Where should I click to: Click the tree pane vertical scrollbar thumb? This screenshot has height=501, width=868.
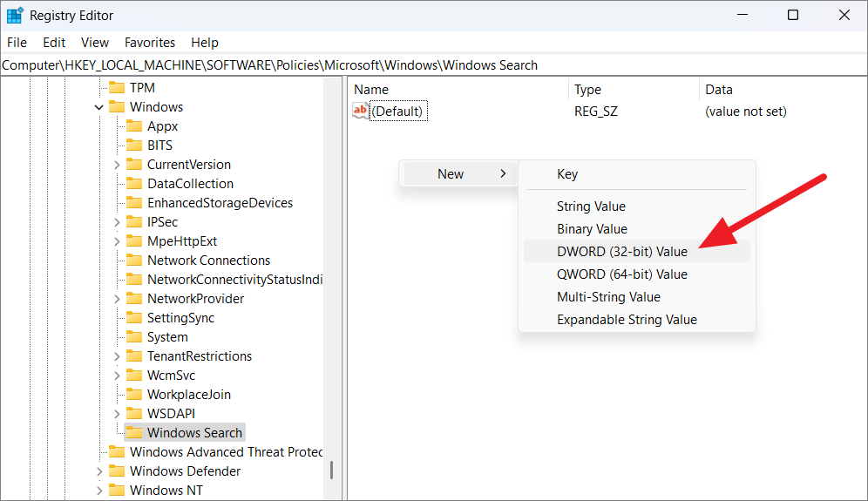click(x=331, y=470)
